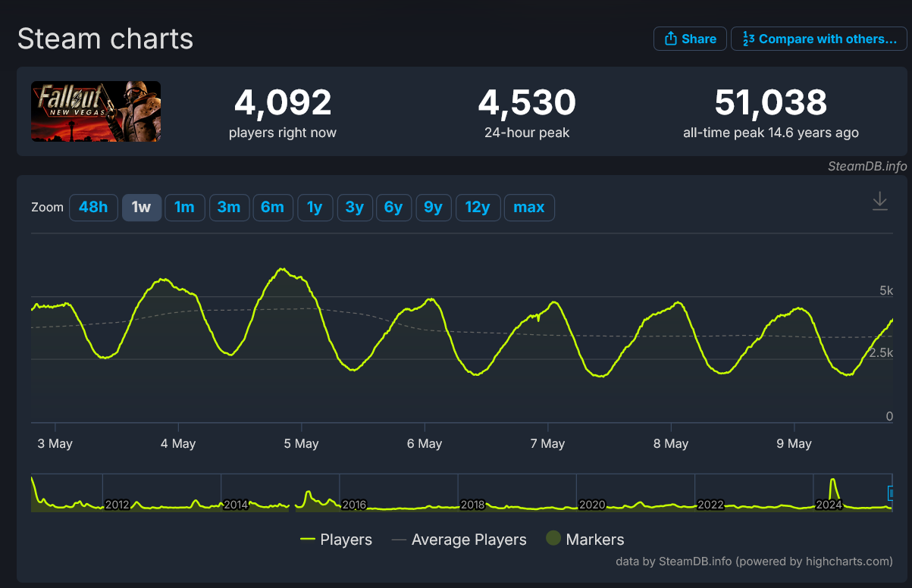
Task: Set chart zoom to 1y
Action: point(315,207)
